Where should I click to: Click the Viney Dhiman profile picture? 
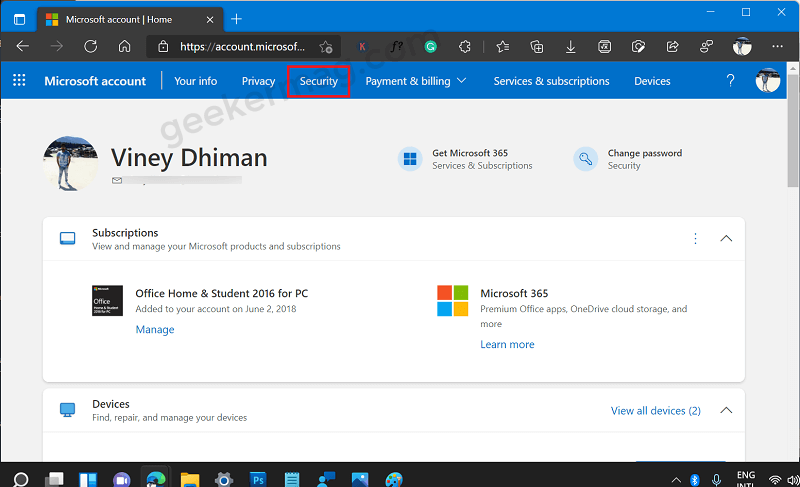click(x=70, y=163)
